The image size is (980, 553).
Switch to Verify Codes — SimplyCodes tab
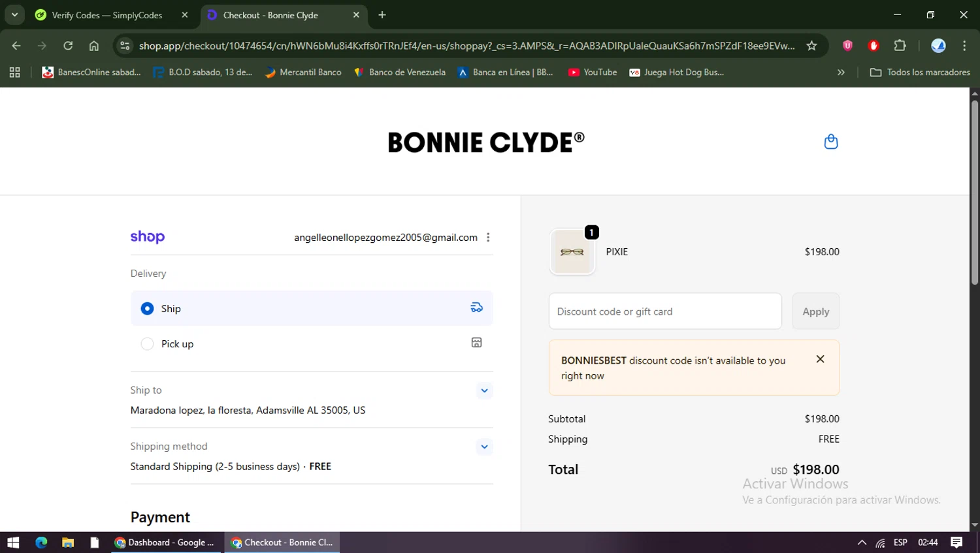coord(107,15)
